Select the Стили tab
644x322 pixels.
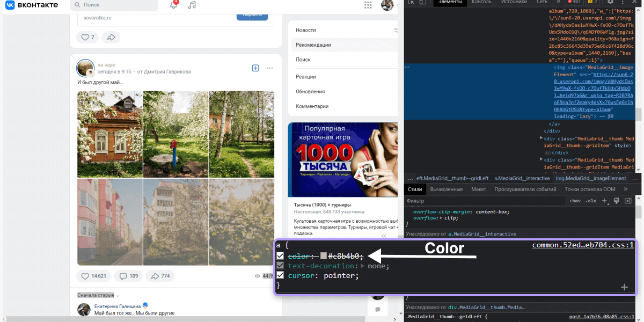click(x=415, y=189)
